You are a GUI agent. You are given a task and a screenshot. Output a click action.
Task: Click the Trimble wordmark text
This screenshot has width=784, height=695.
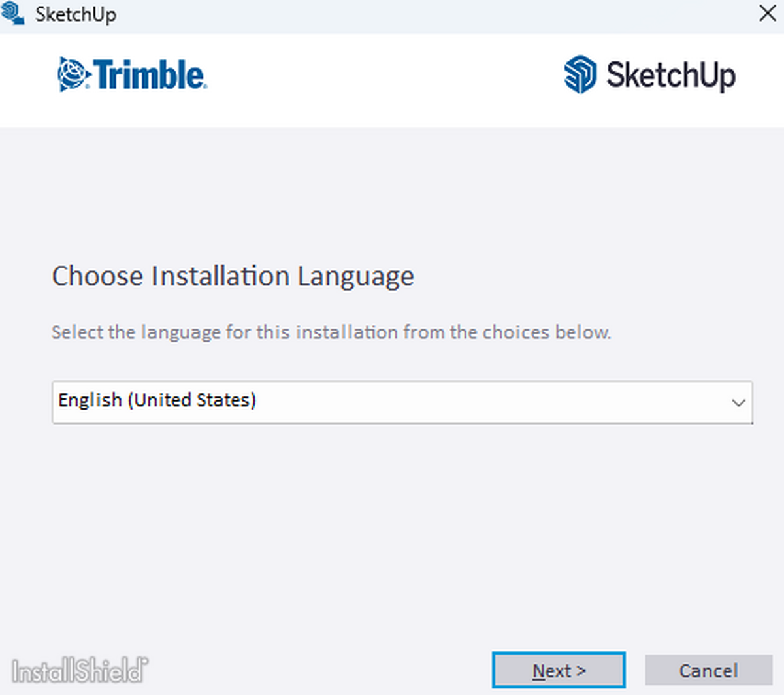pyautogui.click(x=150, y=74)
